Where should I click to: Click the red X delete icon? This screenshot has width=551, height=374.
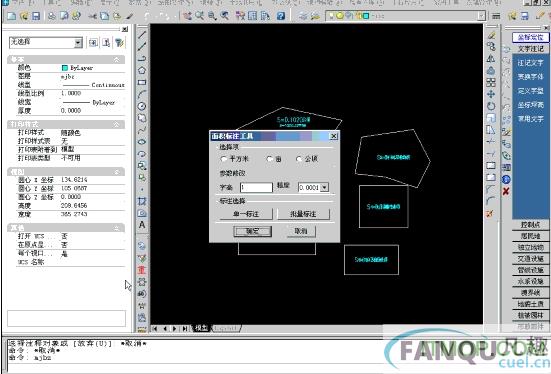click(x=506, y=192)
